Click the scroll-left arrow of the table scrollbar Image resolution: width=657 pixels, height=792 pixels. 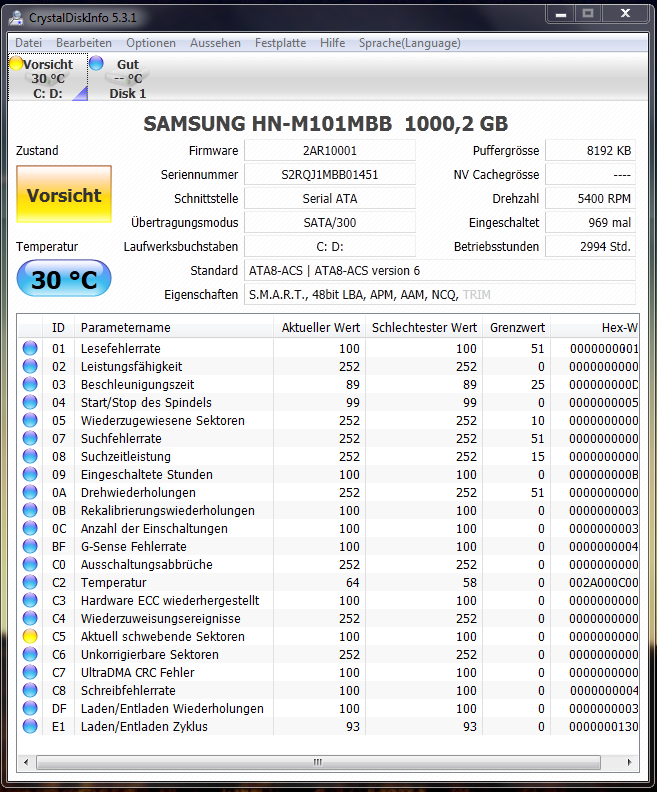click(x=26, y=762)
